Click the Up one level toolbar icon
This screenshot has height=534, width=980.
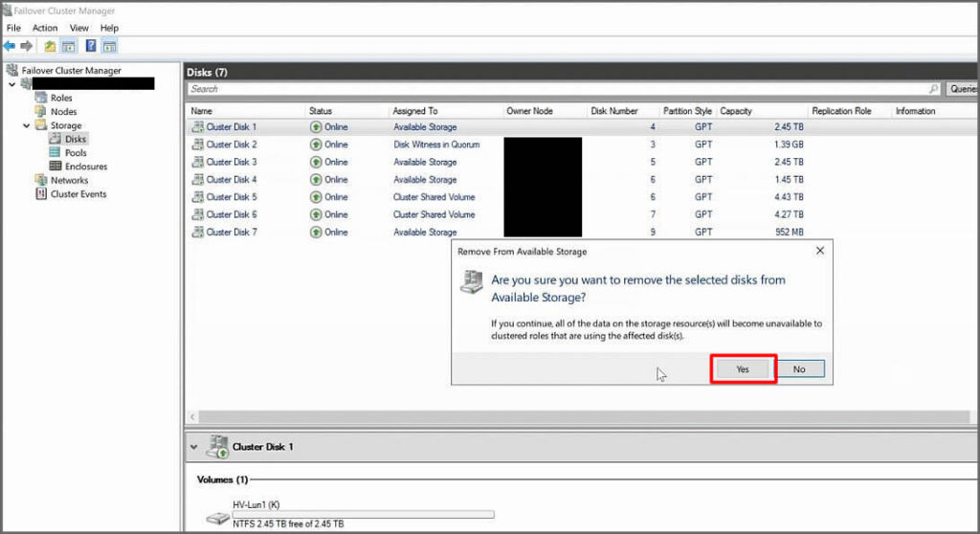[50, 46]
